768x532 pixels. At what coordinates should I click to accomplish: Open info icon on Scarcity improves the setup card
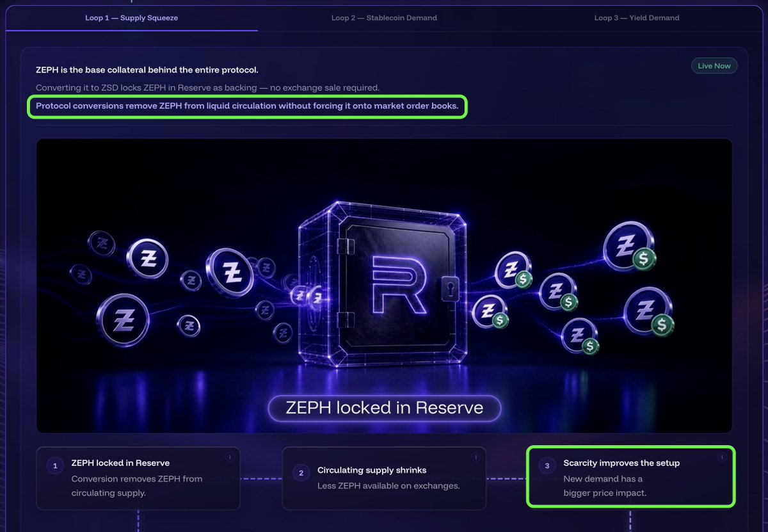[721, 457]
